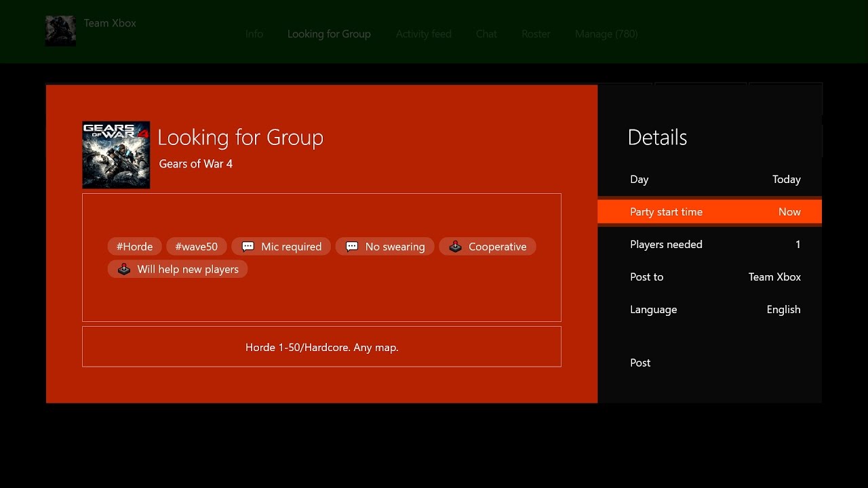
Task: Select the Gears of War 4 cover art
Action: [x=116, y=155]
